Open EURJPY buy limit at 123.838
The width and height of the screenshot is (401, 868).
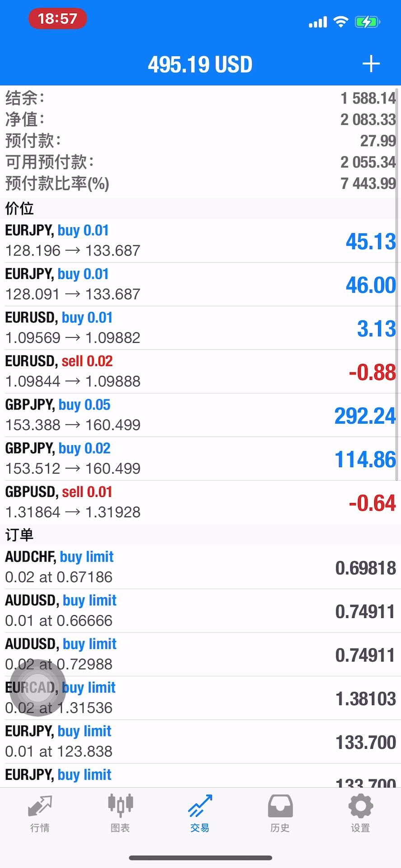(200, 741)
